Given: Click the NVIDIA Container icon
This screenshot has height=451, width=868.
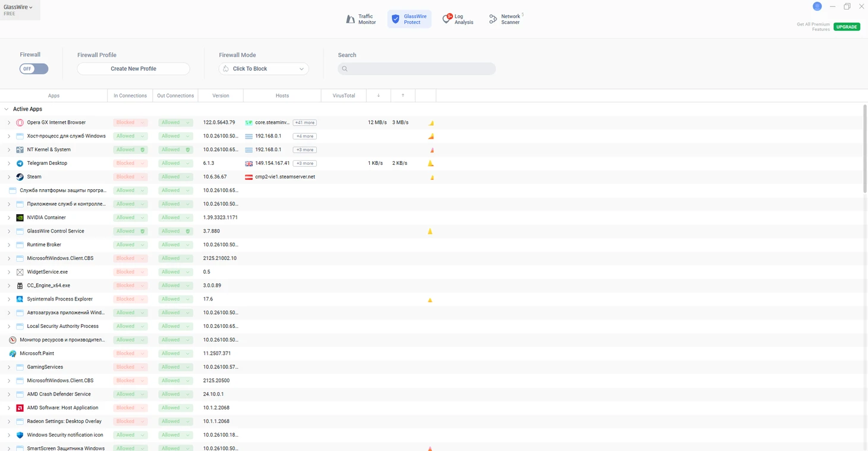Looking at the screenshot, I should 20,218.
